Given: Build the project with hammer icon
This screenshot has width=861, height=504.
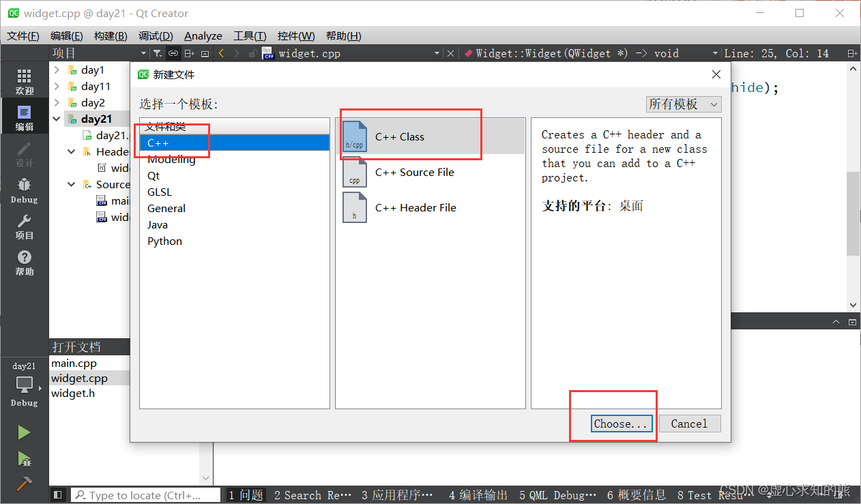Looking at the screenshot, I should pos(24,483).
